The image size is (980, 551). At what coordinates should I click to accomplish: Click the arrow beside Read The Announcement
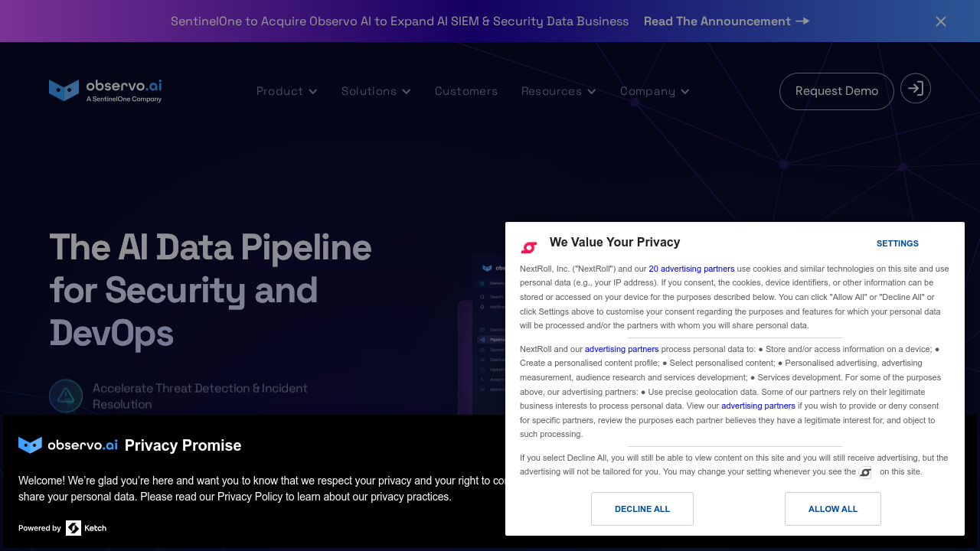[x=802, y=21]
